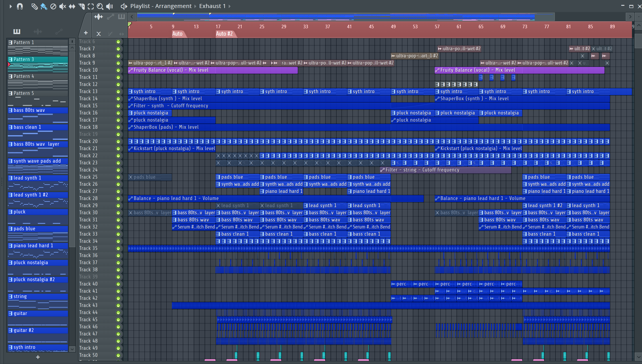
Task: Open the snap magnet menu
Action: [x=20, y=6]
